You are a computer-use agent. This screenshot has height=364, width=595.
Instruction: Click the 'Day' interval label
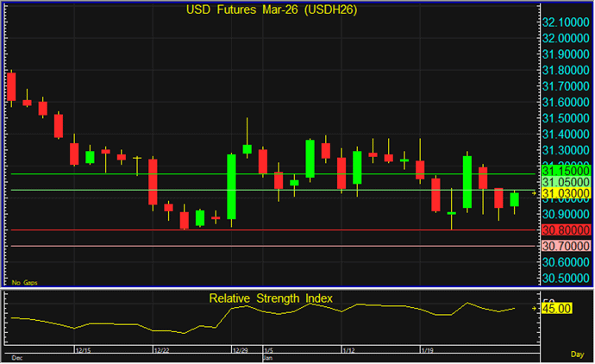pos(576,355)
